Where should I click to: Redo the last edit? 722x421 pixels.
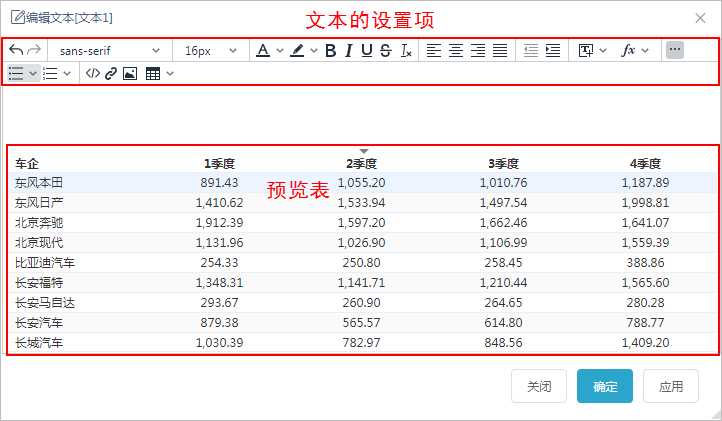coord(34,50)
